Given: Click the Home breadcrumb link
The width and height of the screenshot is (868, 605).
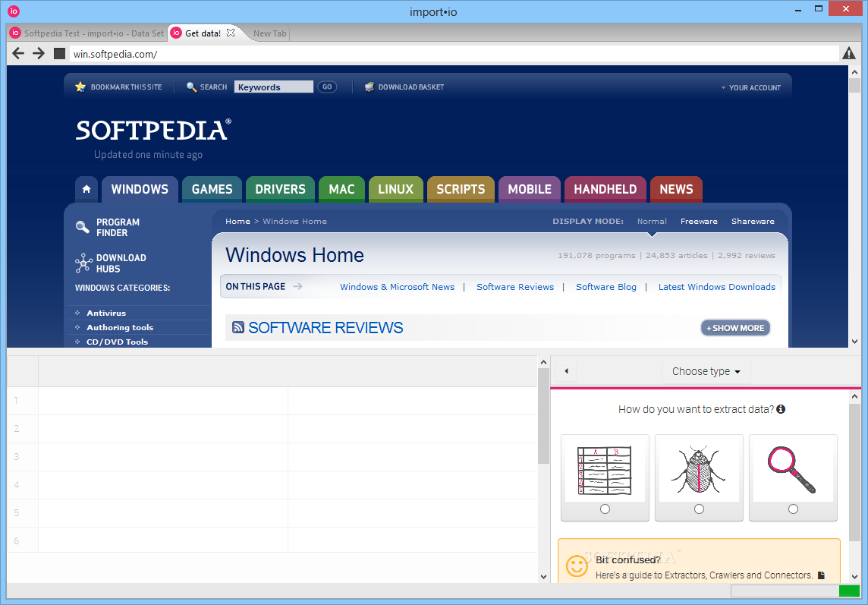Looking at the screenshot, I should [x=238, y=221].
